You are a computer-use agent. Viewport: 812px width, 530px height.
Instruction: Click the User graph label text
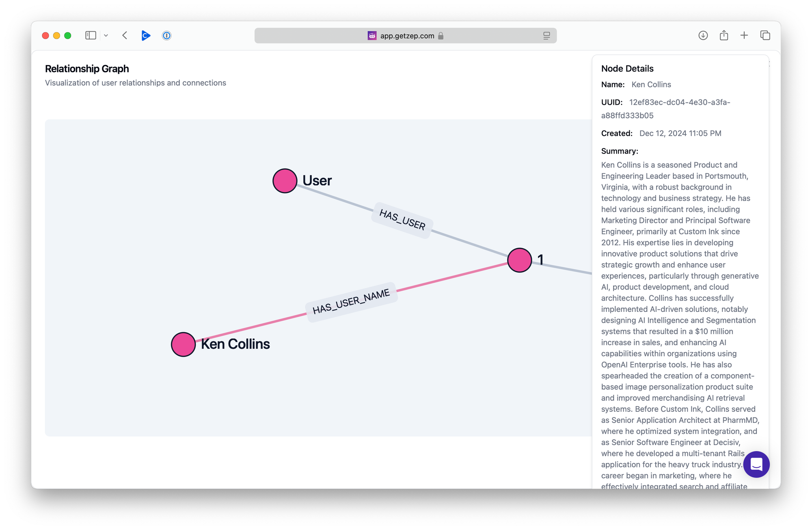tap(317, 180)
